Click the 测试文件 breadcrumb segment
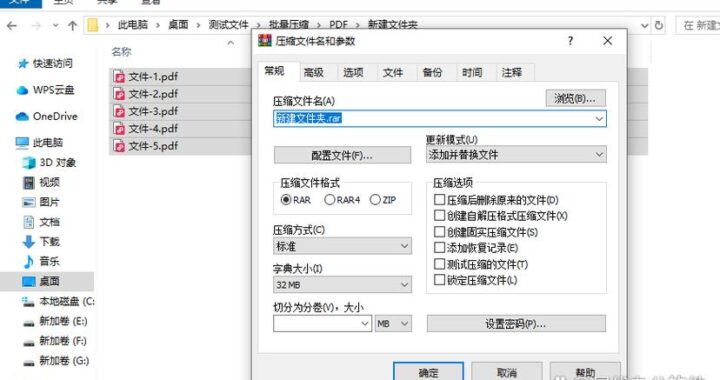Viewport: 720px width, 380px height. click(228, 25)
